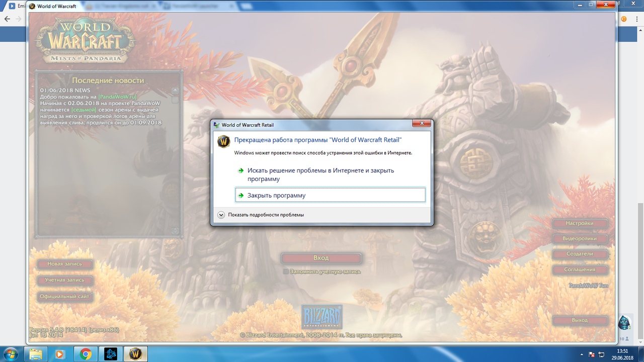Select 'Искать решение проблемы в Интернете' option

(x=330, y=174)
